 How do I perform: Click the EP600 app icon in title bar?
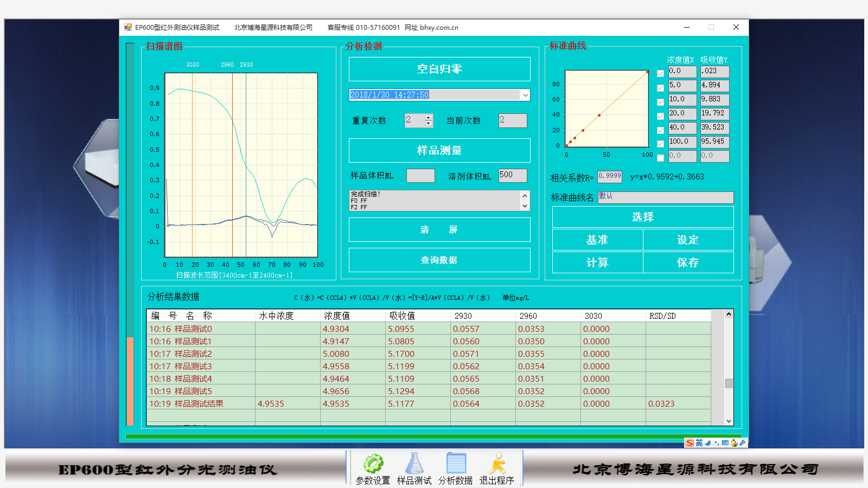click(128, 27)
